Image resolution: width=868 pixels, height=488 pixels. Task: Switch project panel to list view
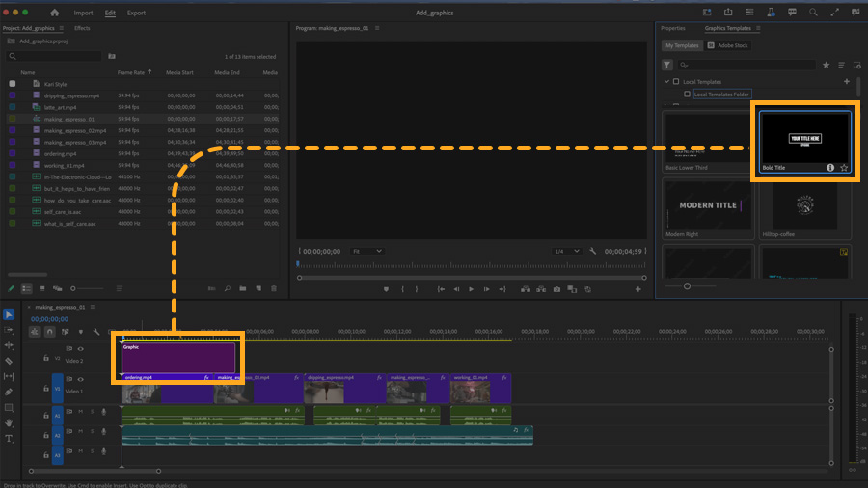pyautogui.click(x=27, y=288)
